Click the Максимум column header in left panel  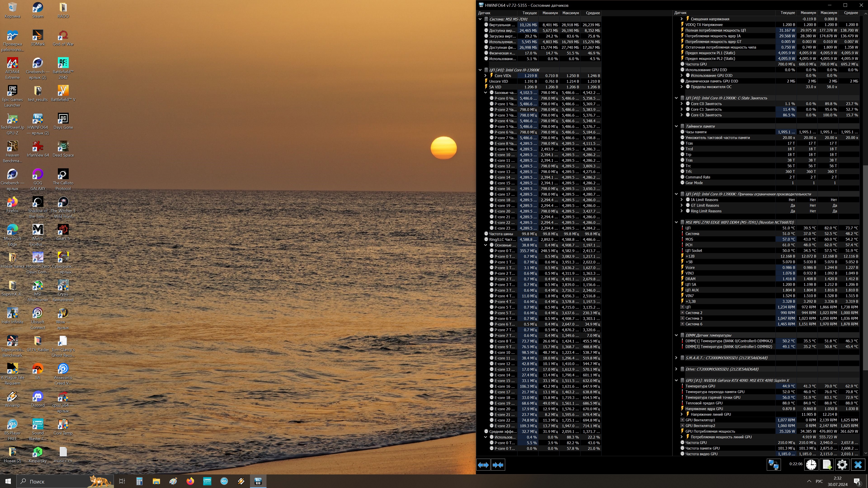pos(571,13)
